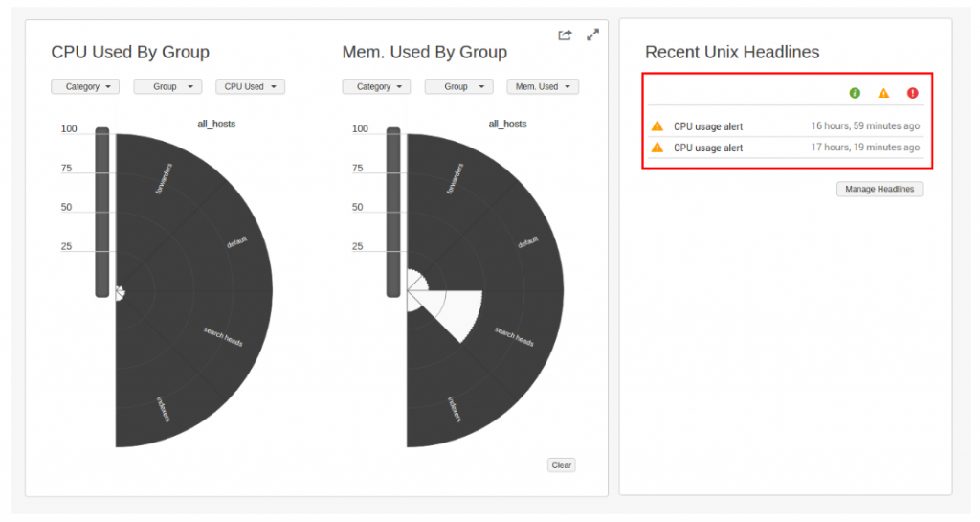Expand the CPU Used metric dropdown
This screenshot has width=980, height=522.
tap(250, 87)
